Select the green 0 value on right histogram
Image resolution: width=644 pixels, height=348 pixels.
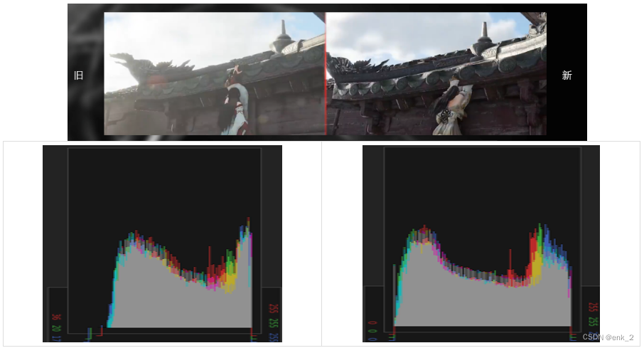(372, 331)
